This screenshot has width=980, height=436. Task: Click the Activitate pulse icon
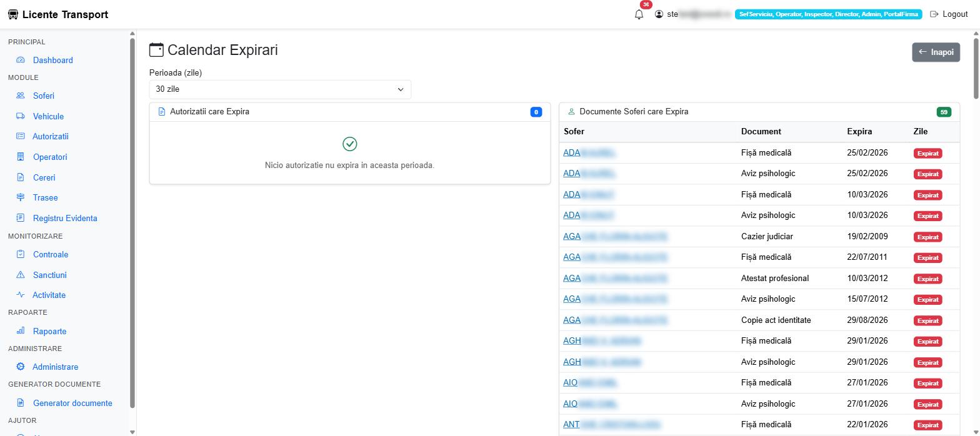pyautogui.click(x=21, y=295)
